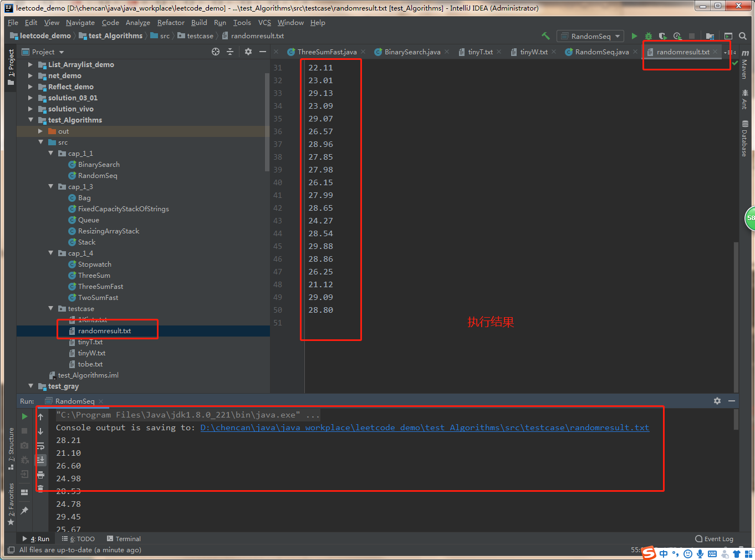The height and width of the screenshot is (560, 755).
Task: Switch to the RandomSeq.java editor tab
Action: (602, 52)
